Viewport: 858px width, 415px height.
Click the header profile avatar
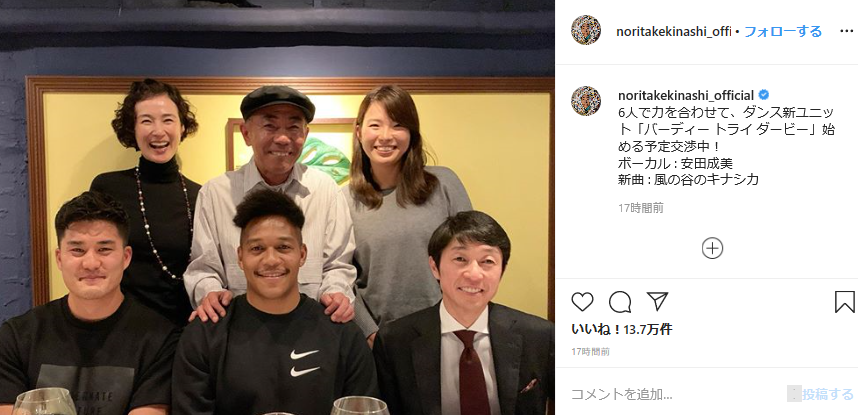coord(586,30)
